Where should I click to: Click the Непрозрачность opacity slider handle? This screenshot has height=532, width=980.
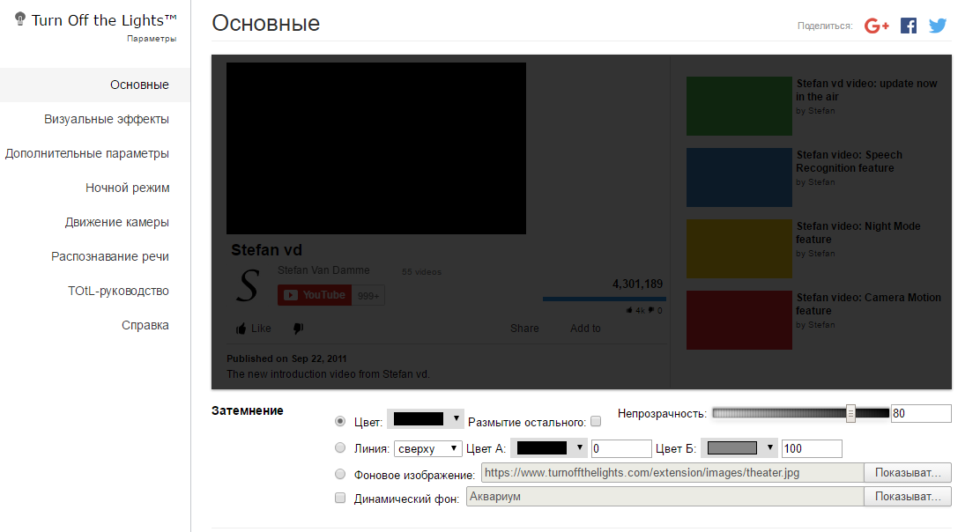click(x=850, y=413)
